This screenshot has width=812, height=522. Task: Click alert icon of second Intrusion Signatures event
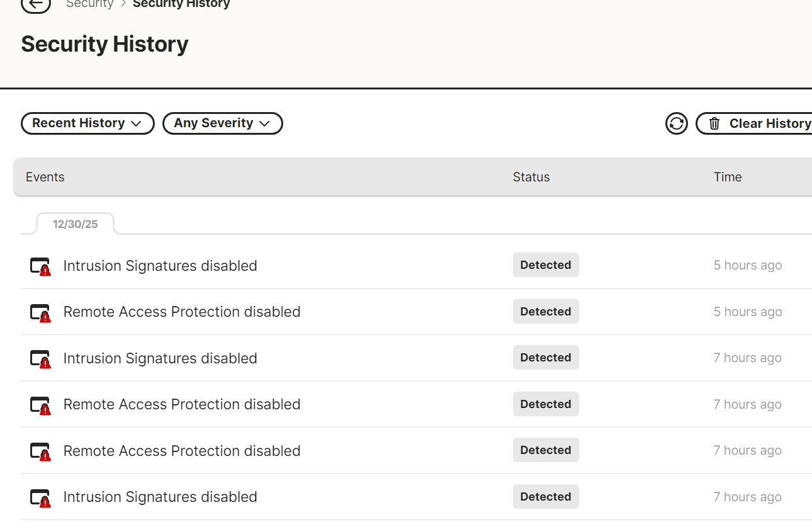tap(41, 359)
